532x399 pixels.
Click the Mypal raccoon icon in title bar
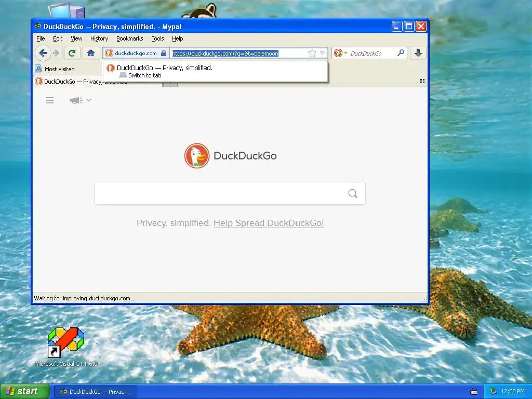coord(37,26)
